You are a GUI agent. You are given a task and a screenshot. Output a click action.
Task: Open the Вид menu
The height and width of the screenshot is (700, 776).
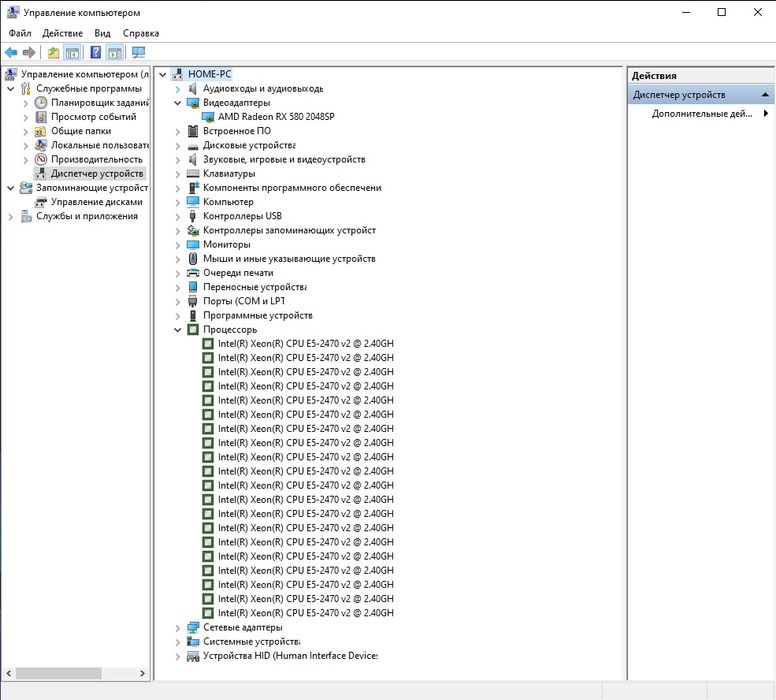[x=102, y=33]
